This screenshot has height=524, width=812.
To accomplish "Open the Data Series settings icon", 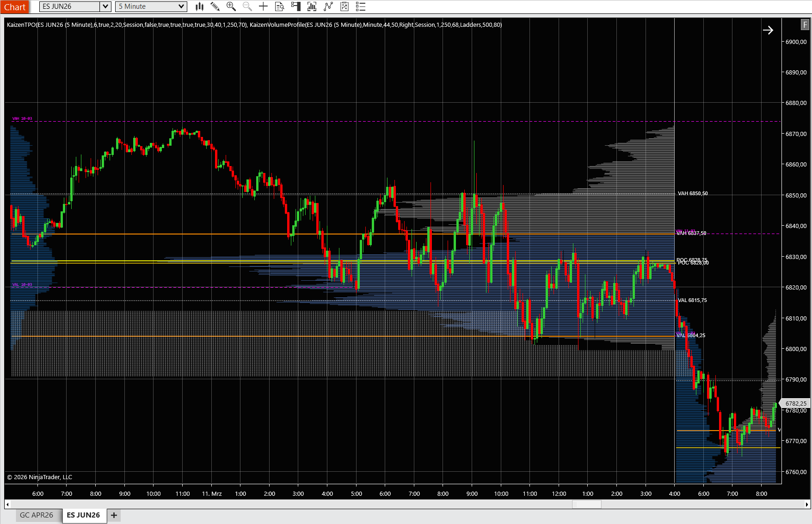I will click(279, 6).
